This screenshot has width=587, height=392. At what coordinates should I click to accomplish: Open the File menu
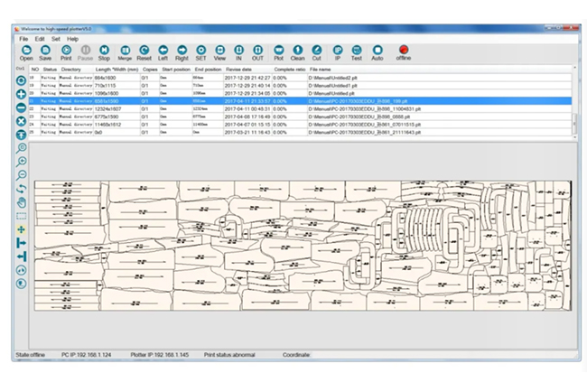(x=24, y=39)
